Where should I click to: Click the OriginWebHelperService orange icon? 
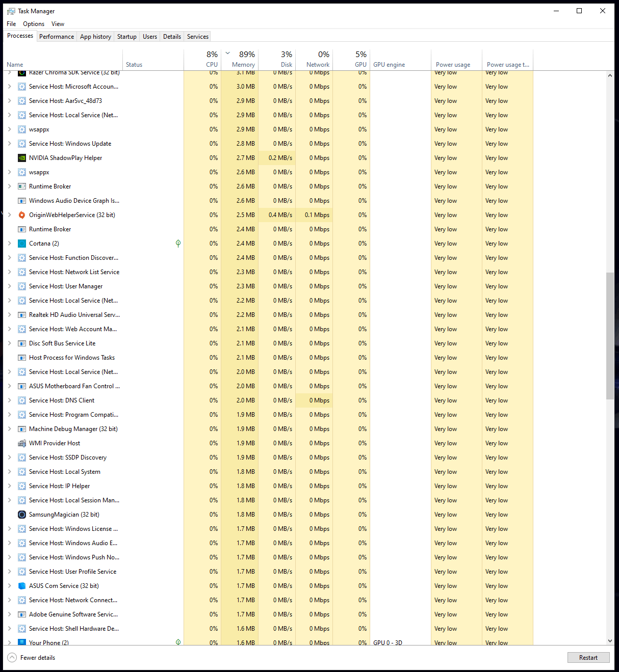coord(22,215)
